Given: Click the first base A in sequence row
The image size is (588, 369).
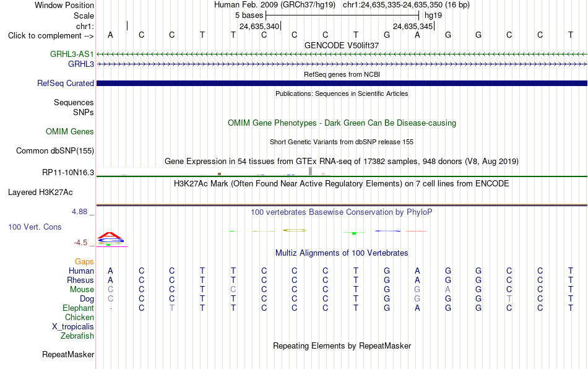Looking at the screenshot, I should click(110, 35).
